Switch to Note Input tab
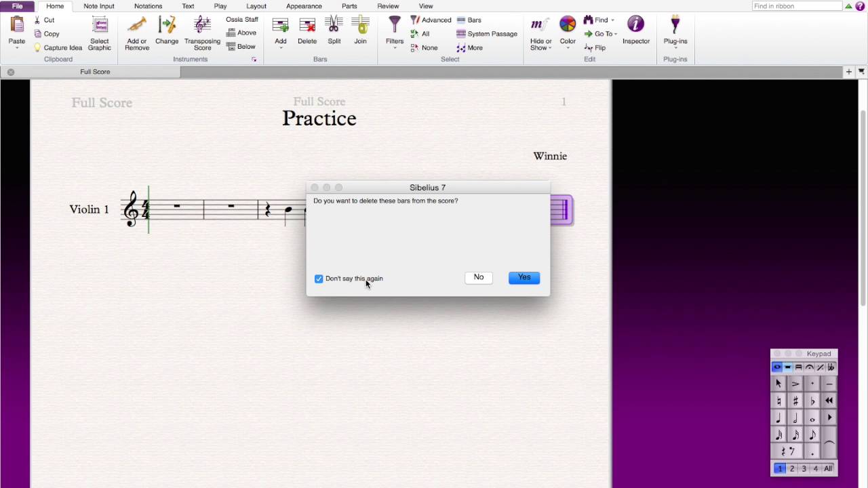 point(99,6)
